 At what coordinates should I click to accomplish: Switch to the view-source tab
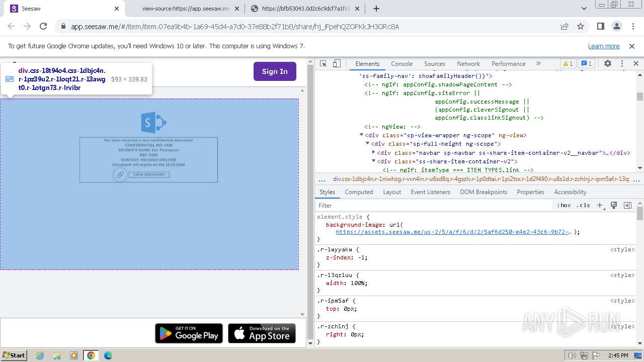tap(185, 9)
